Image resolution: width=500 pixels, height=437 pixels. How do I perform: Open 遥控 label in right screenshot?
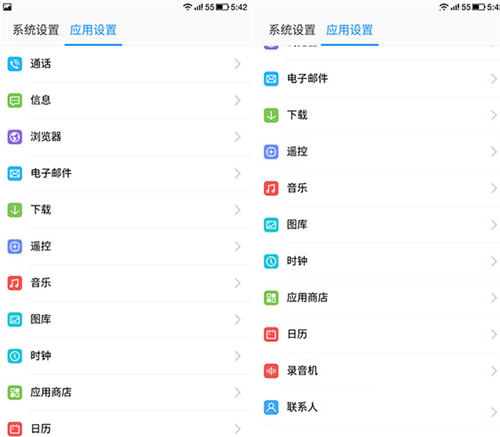coord(297,152)
